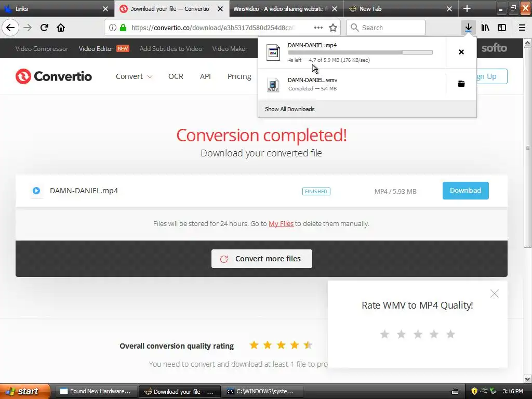
Task: Toggle the downloads arrow toolbar button
Action: 468,28
